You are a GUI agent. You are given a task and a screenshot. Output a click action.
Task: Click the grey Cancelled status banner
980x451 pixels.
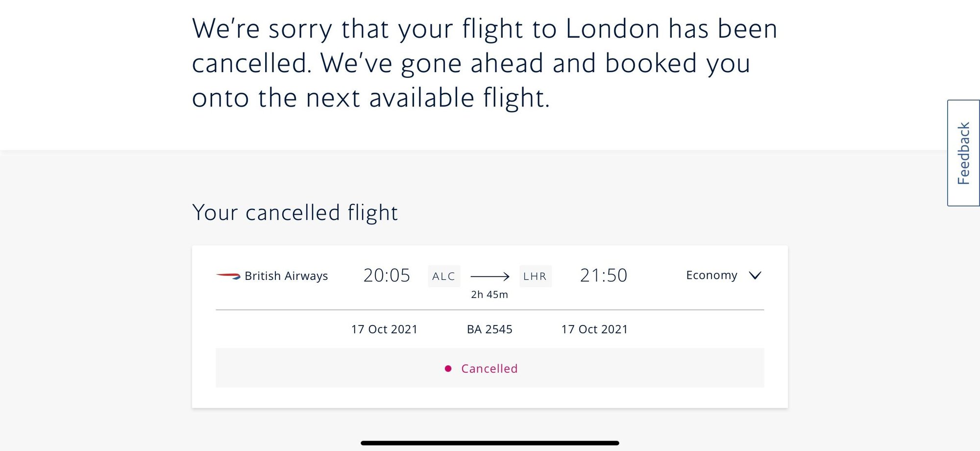(x=637, y=369)
